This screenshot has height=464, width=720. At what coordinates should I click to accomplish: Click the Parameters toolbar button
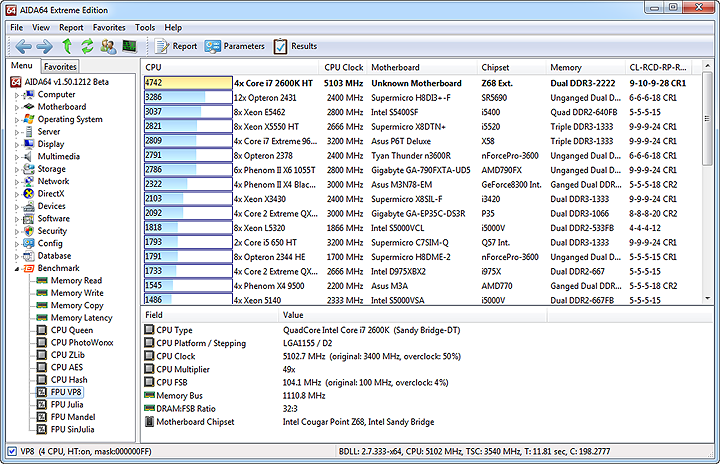(235, 46)
